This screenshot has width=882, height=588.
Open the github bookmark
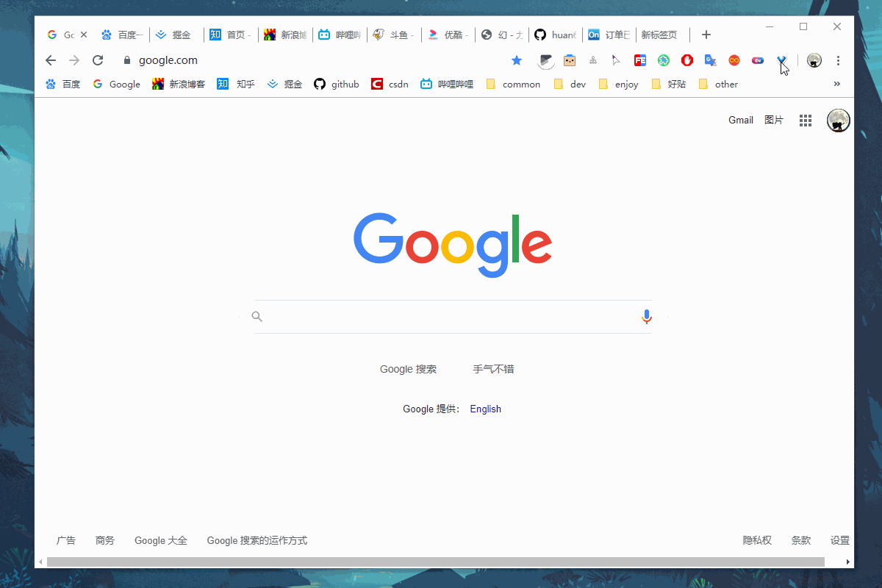pos(337,85)
